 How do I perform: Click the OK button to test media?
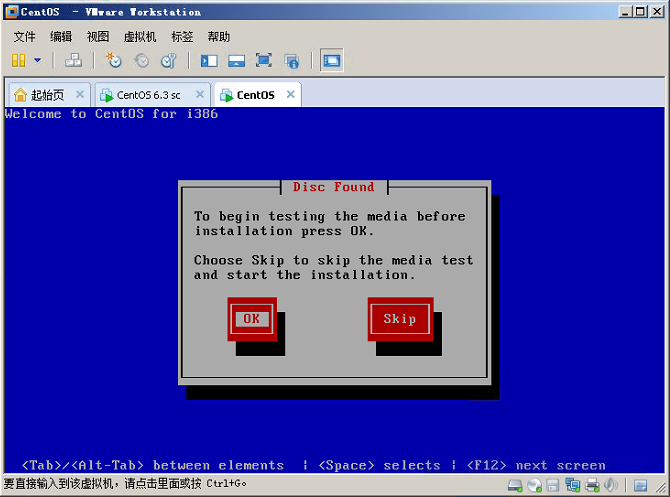[252, 319]
